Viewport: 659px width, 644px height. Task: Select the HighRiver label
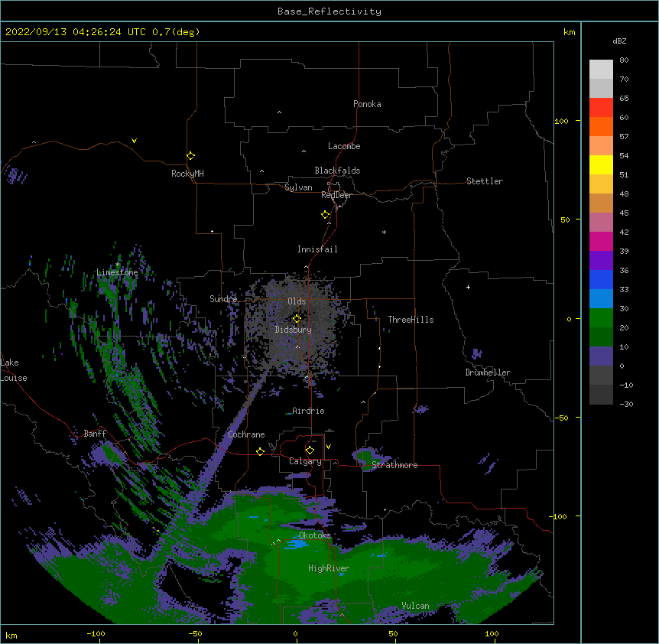tap(329, 568)
